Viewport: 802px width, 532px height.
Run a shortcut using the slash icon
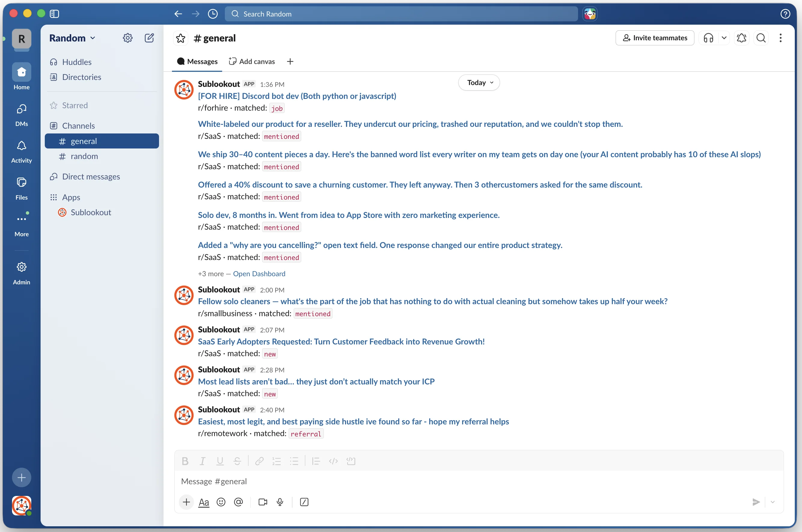tap(304, 502)
